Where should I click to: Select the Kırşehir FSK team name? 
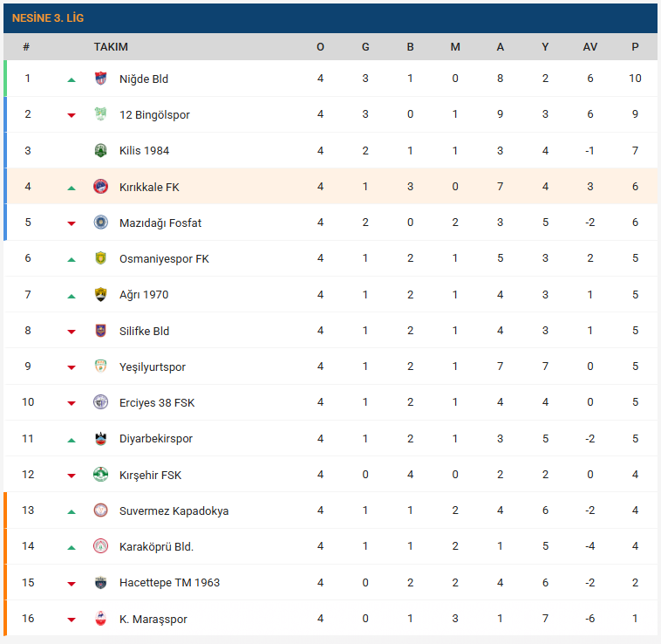pyautogui.click(x=150, y=475)
